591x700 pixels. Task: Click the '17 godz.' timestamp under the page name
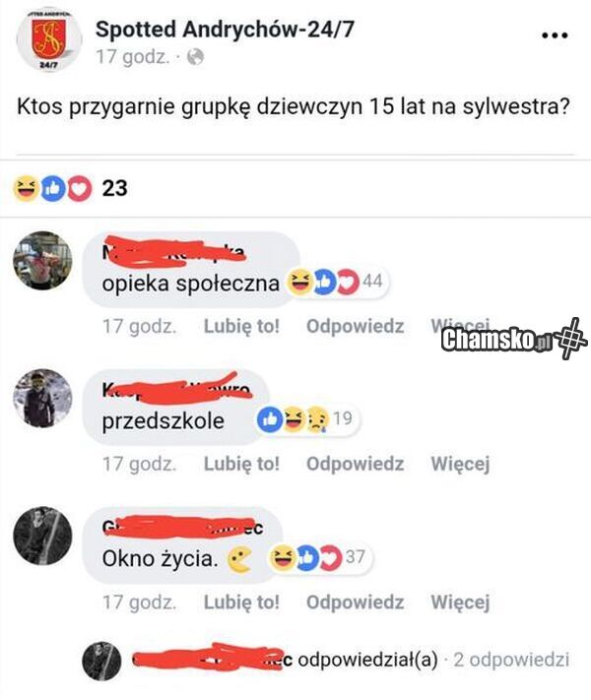(x=133, y=57)
